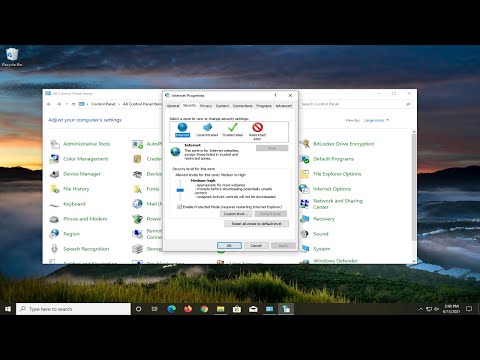Screen dimensions: 480x360
Task: Click the Custom level button
Action: click(x=236, y=214)
